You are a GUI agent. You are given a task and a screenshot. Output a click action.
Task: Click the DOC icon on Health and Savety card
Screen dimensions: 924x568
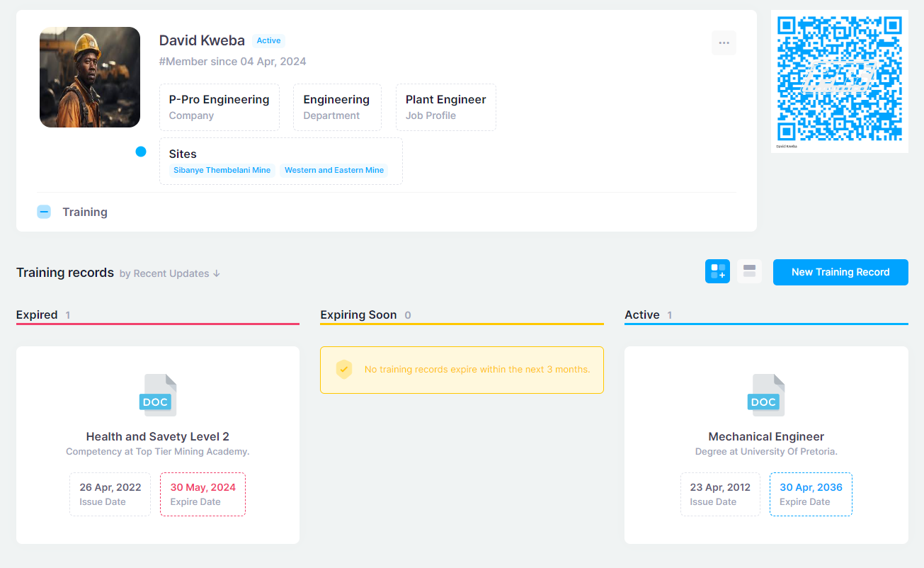click(157, 395)
